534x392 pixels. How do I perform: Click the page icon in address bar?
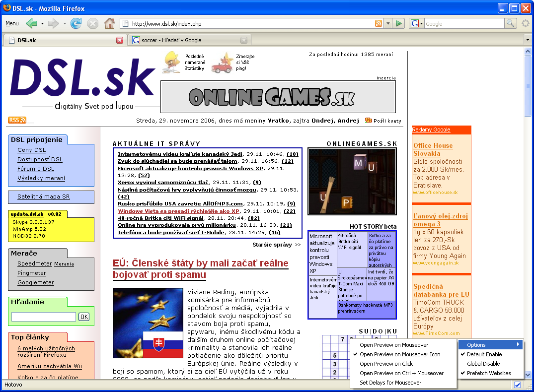pyautogui.click(x=126, y=23)
